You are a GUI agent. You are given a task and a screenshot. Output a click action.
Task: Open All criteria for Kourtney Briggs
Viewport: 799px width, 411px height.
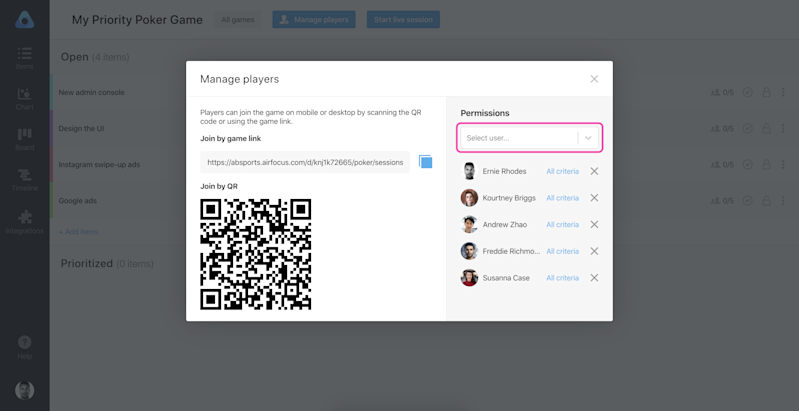563,198
